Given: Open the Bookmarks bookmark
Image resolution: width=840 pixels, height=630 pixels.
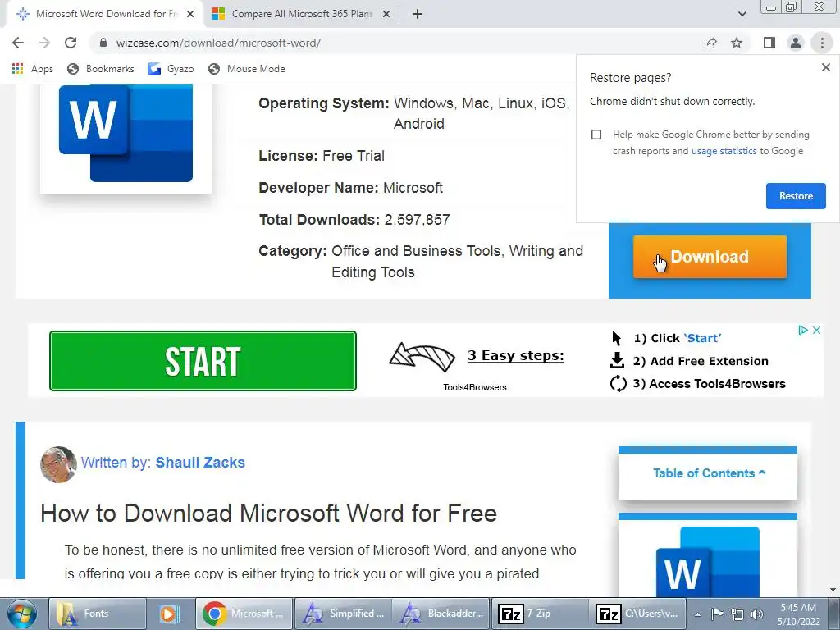Looking at the screenshot, I should coord(101,69).
